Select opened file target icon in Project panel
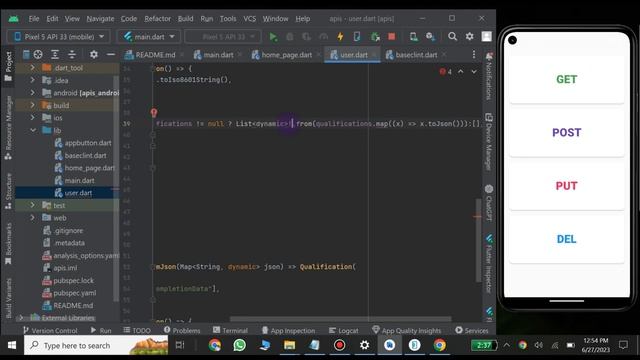640x360 pixels. tap(38, 54)
